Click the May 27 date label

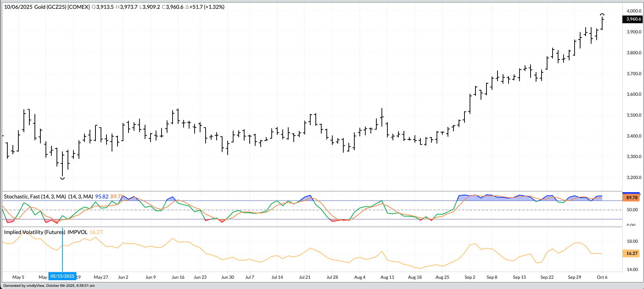pyautogui.click(x=101, y=277)
